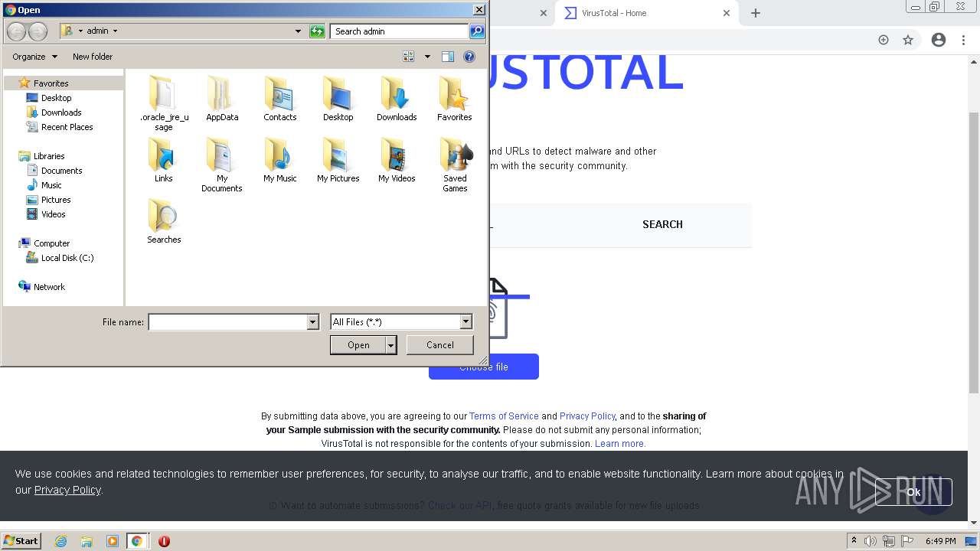Open the AppData folder
Image resolution: width=980 pixels, height=551 pixels.
[222, 99]
